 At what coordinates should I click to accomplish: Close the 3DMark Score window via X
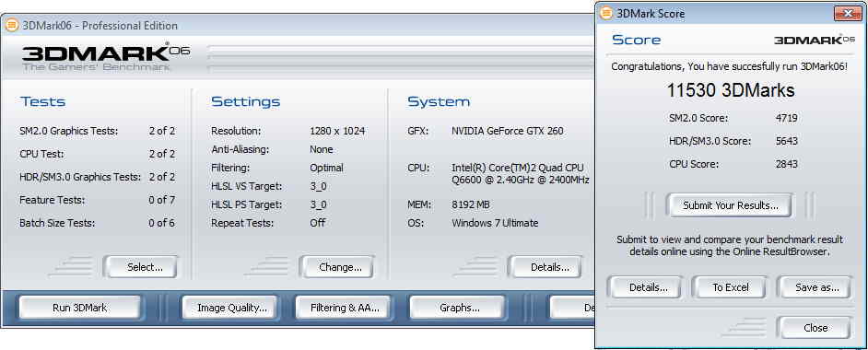click(x=848, y=13)
